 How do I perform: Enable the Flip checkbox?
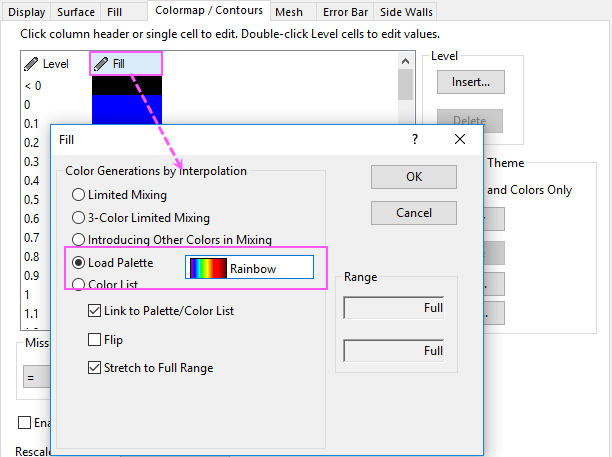point(94,340)
